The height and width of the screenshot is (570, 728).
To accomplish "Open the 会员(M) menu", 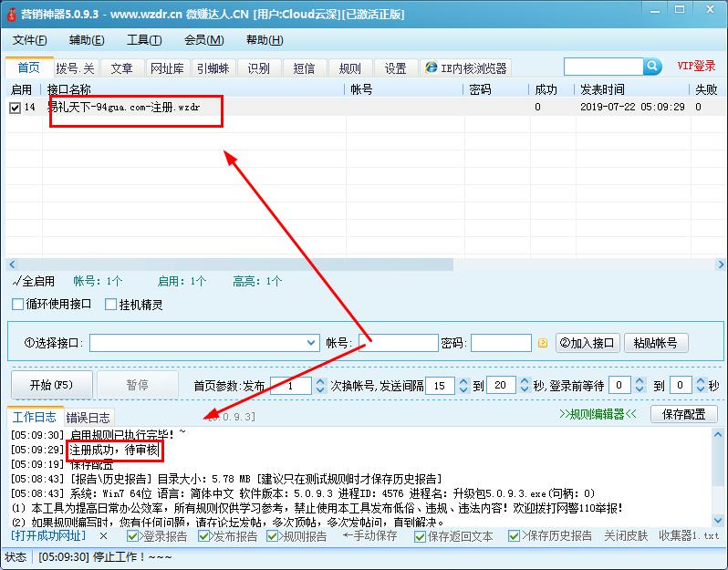I will (203, 40).
